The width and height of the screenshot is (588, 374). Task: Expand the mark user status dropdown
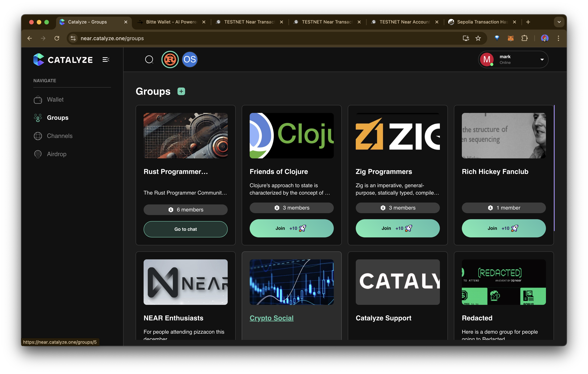point(542,60)
